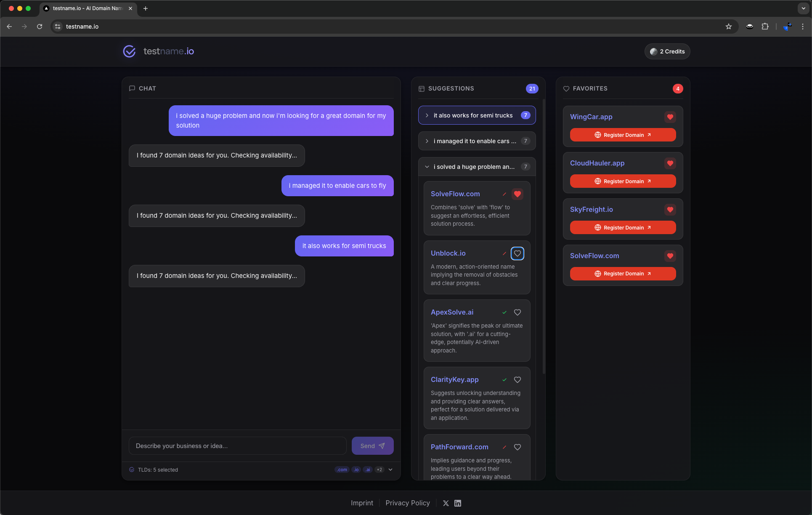Click the testname.io logo checkmark icon
This screenshot has width=812, height=515.
129,51
